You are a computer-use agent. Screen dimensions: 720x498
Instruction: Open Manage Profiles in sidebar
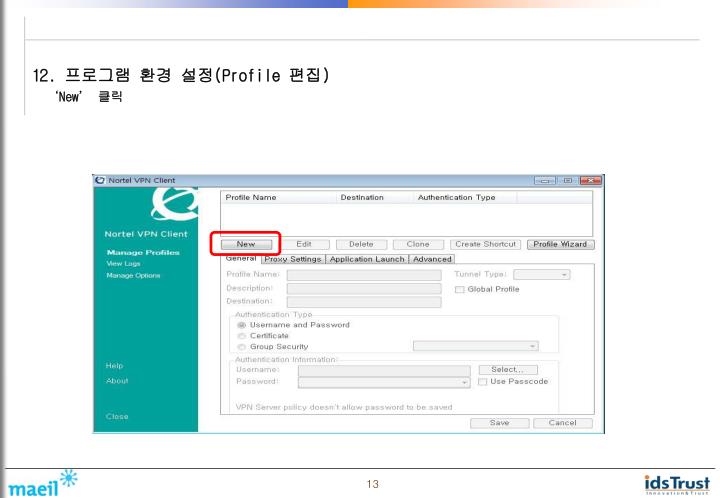[143, 252]
